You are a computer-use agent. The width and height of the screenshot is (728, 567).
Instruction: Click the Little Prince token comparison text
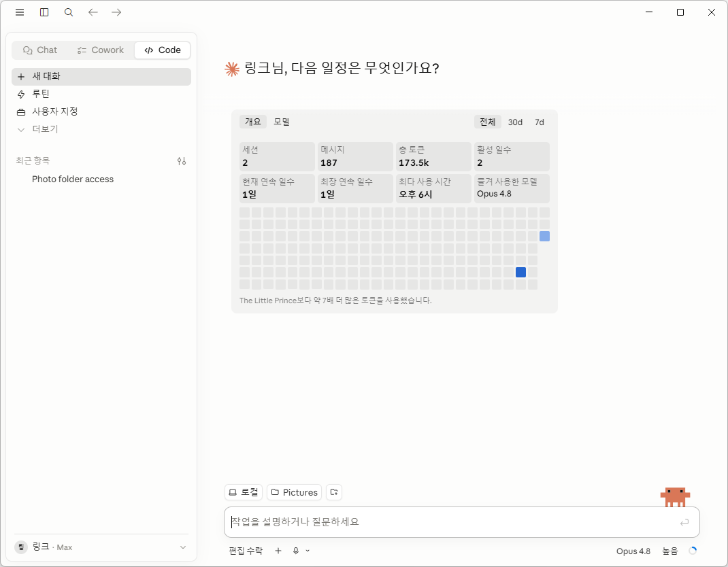point(335,300)
